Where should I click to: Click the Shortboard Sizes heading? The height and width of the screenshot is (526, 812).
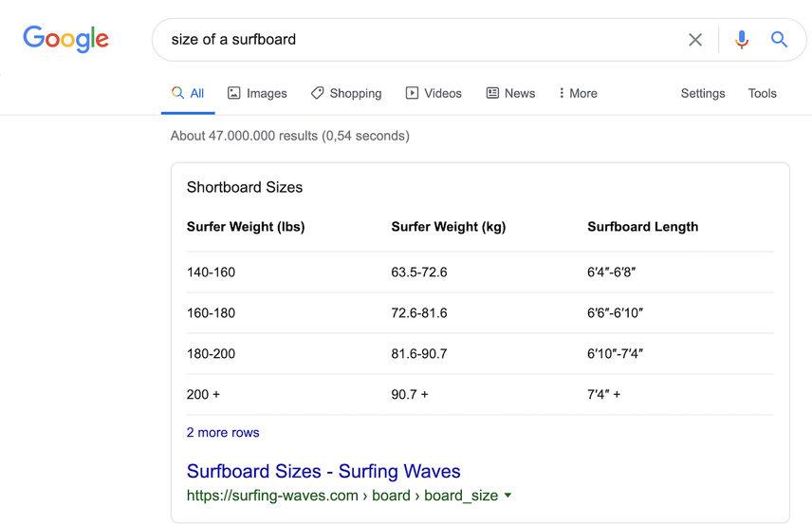pos(245,187)
